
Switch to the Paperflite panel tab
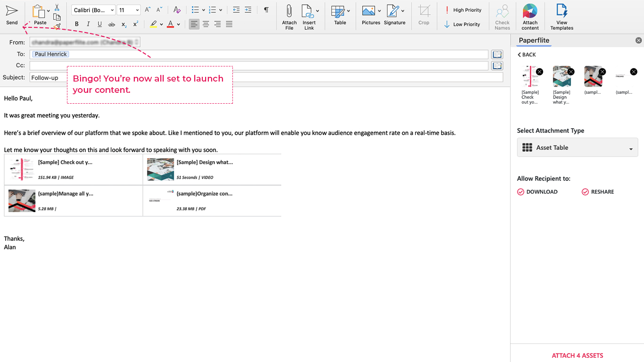pyautogui.click(x=534, y=41)
